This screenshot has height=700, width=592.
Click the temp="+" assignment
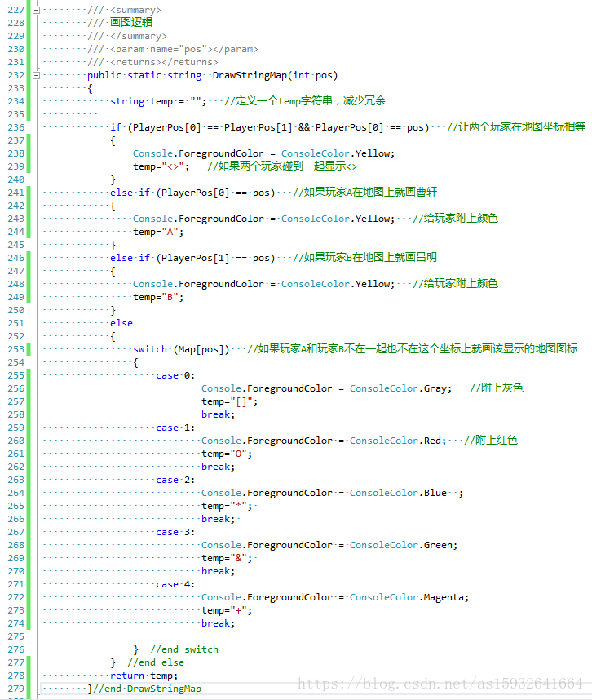coord(227,610)
